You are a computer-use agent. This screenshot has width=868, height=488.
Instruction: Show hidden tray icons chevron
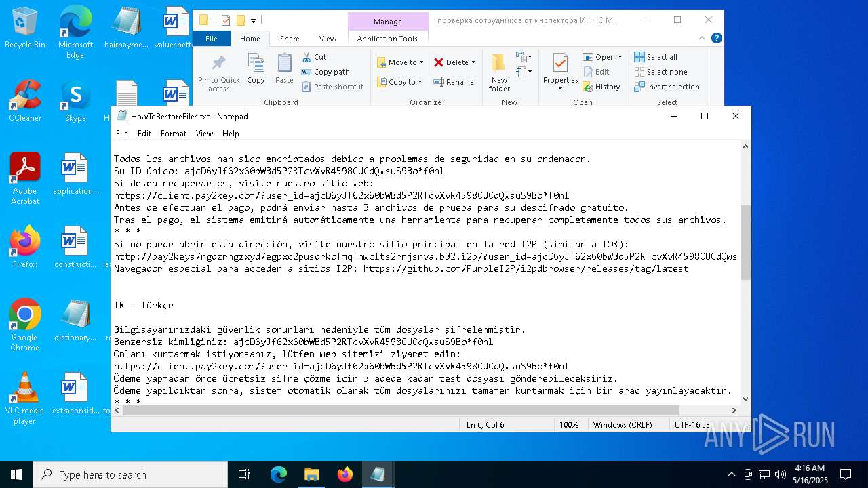(x=731, y=474)
